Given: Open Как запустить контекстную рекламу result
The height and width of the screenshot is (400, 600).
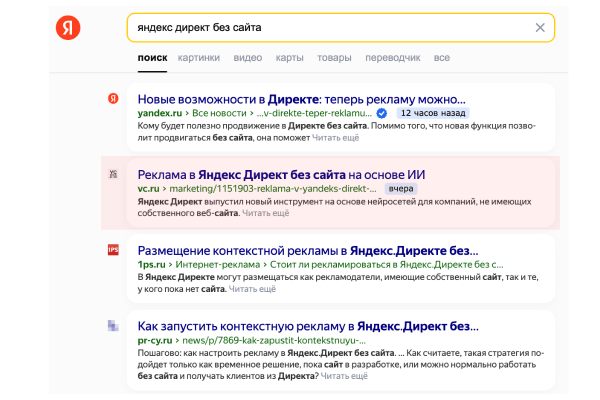Looking at the screenshot, I should (308, 327).
